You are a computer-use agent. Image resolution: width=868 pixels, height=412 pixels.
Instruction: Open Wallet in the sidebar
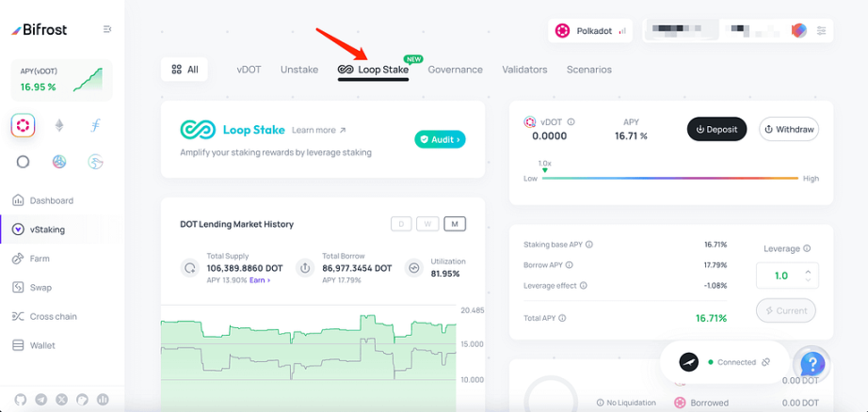[x=62, y=345]
